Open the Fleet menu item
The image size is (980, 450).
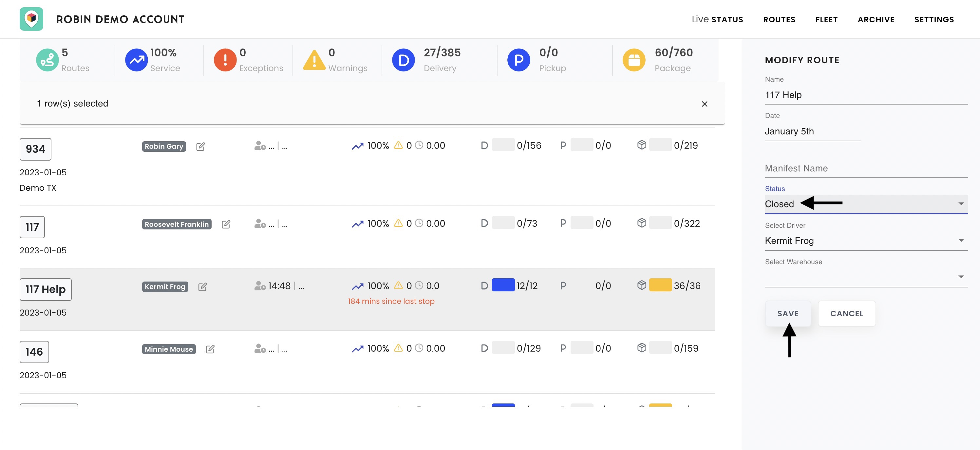point(826,19)
